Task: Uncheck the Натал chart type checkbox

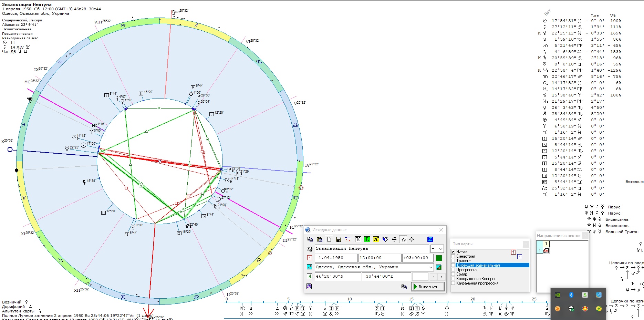Action: coord(453,252)
